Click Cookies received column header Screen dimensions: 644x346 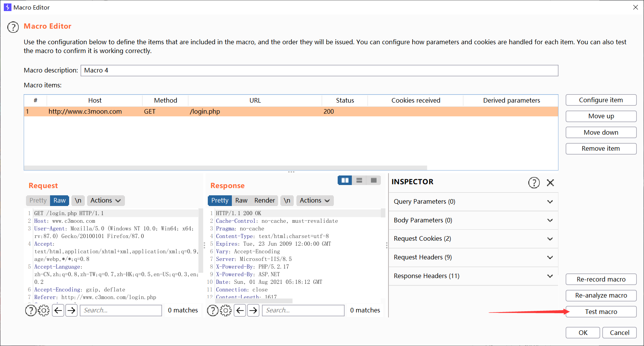pyautogui.click(x=416, y=101)
